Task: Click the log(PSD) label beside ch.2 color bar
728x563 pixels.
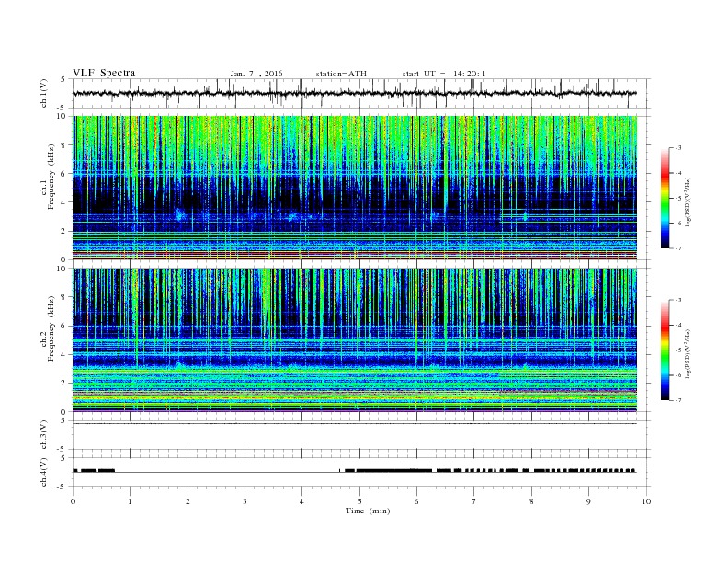Action: click(688, 353)
